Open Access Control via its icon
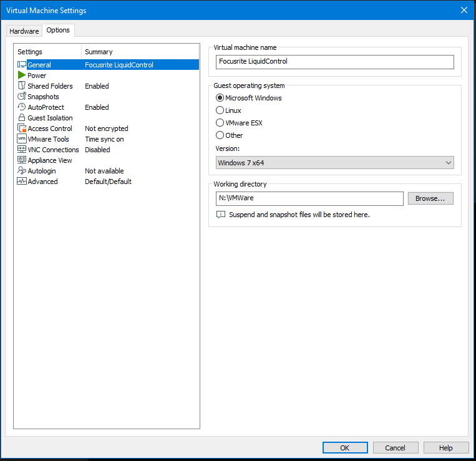 pyautogui.click(x=22, y=129)
